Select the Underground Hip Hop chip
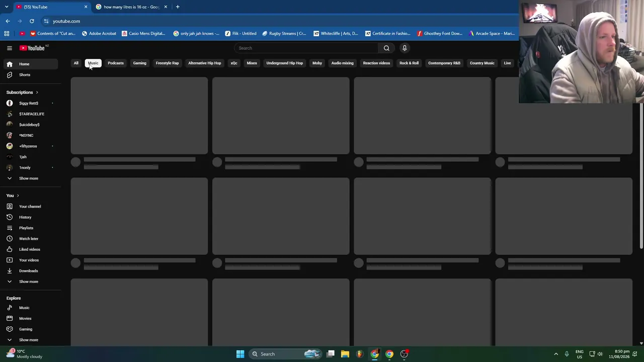 [x=285, y=63]
